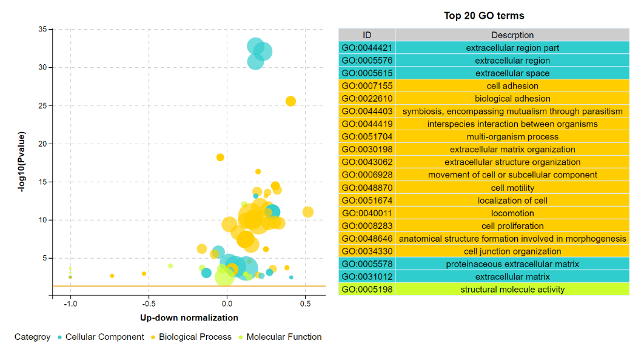Toggle the Cellular Component legend entry
The image size is (644, 355).
point(101,337)
